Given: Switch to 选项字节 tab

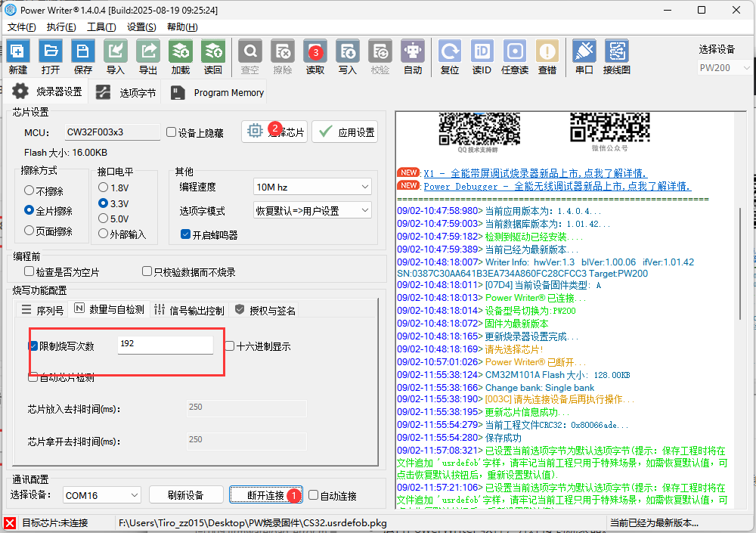Looking at the screenshot, I should [125, 92].
